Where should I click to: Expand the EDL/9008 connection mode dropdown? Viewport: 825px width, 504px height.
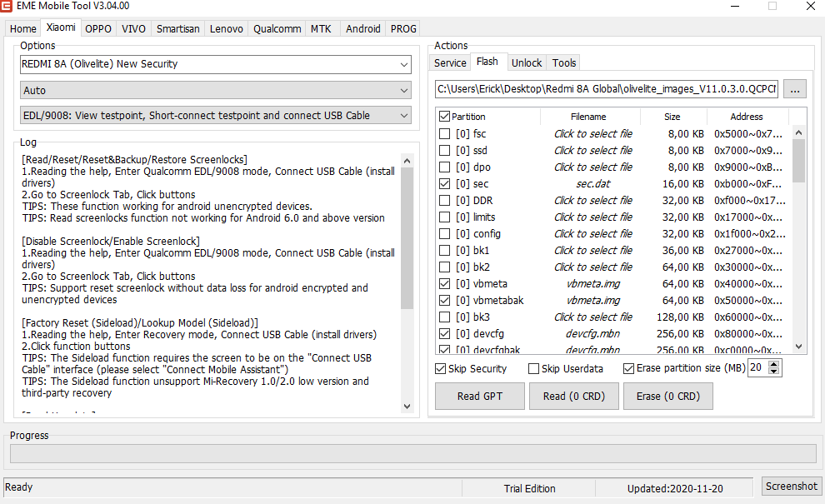click(x=404, y=116)
